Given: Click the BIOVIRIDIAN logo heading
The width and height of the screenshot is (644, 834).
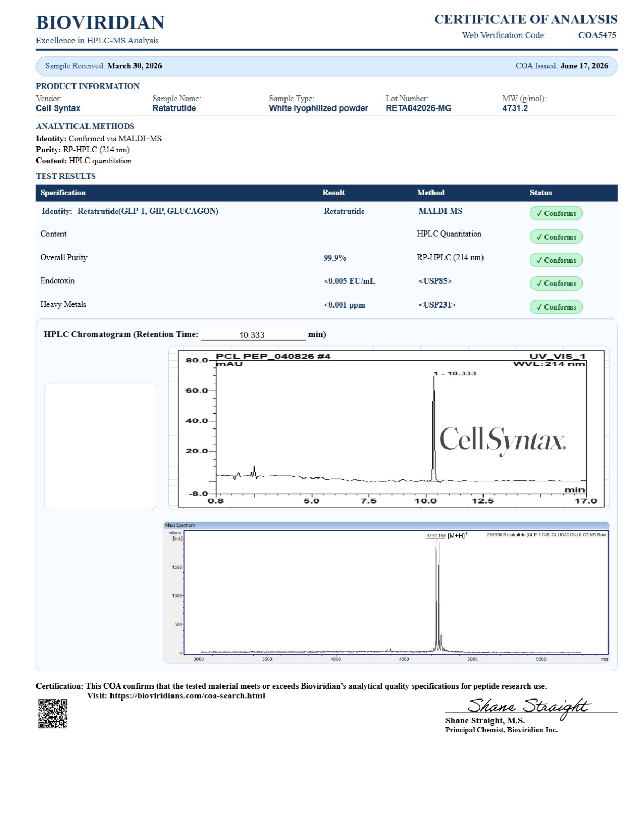Looking at the screenshot, I should tap(100, 22).
